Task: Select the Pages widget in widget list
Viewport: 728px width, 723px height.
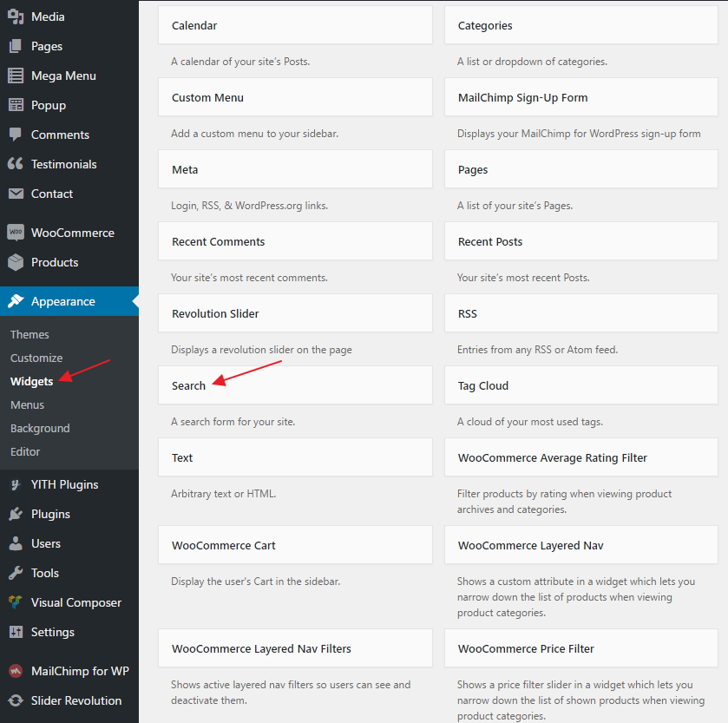Action: coord(581,169)
